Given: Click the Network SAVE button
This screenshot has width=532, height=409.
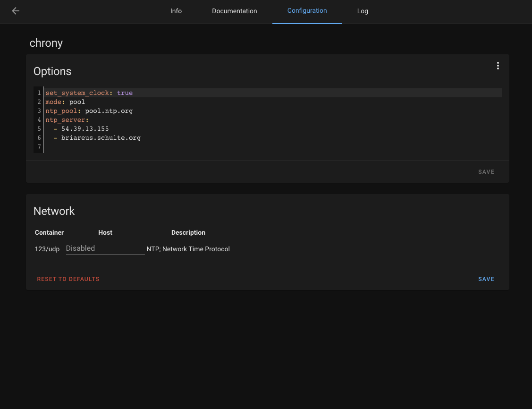Looking at the screenshot, I should pyautogui.click(x=486, y=279).
